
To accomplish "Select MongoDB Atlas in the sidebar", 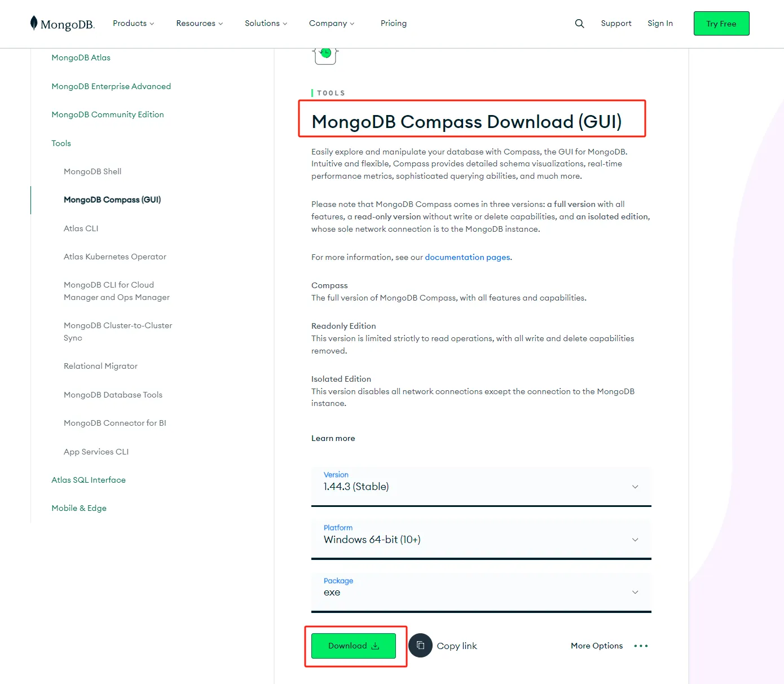I will pos(81,58).
